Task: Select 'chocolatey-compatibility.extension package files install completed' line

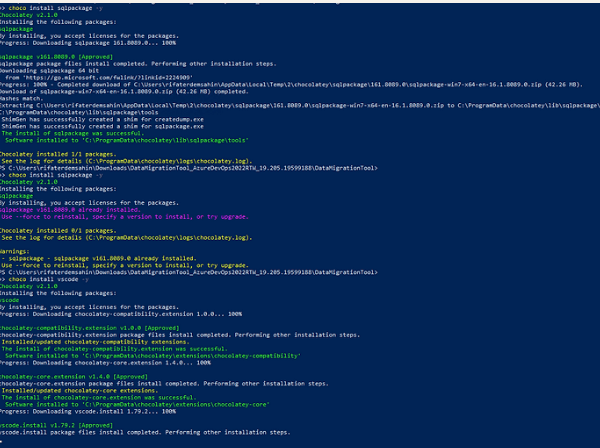Action: [x=180, y=335]
